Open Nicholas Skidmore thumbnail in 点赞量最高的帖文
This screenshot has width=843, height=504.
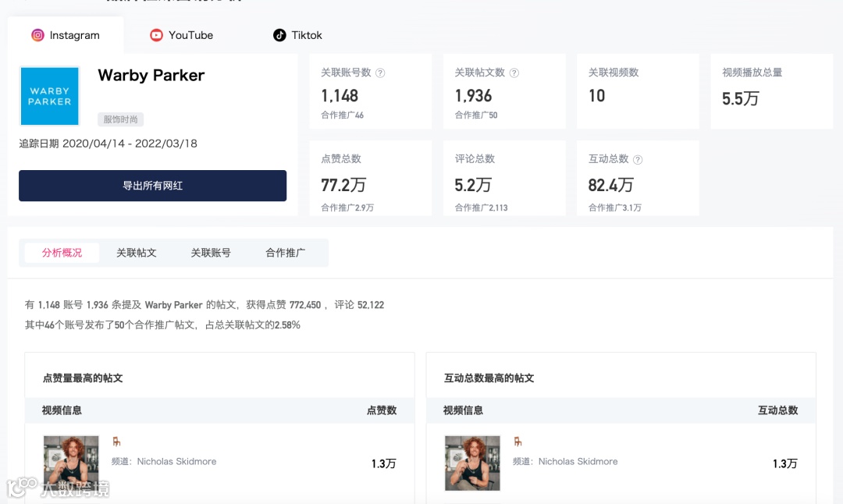coord(71,463)
